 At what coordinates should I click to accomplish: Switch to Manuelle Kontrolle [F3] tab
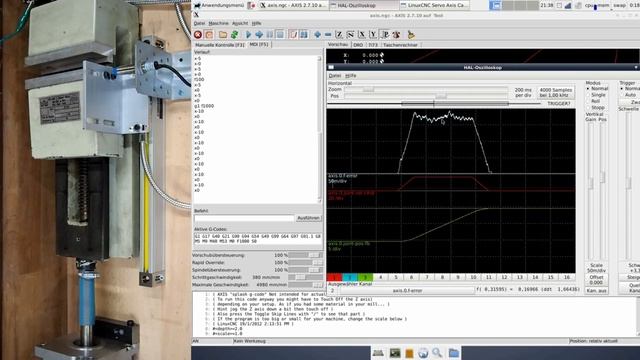pyautogui.click(x=220, y=45)
